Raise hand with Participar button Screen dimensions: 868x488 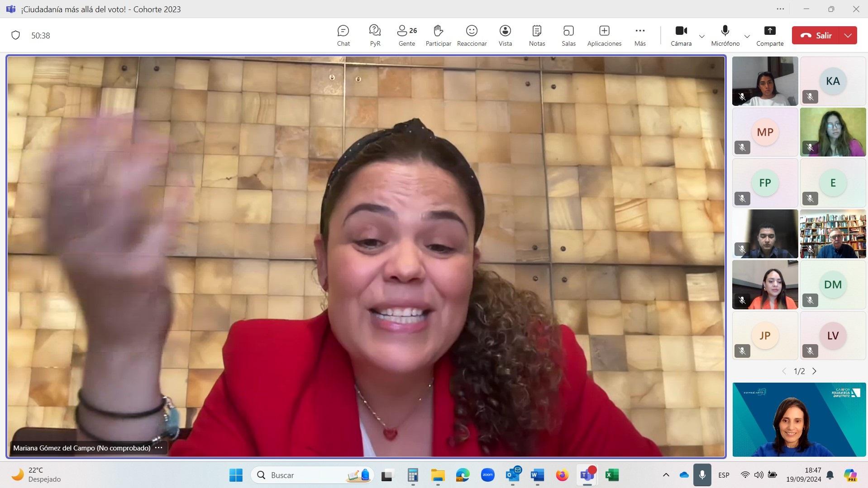(x=438, y=35)
